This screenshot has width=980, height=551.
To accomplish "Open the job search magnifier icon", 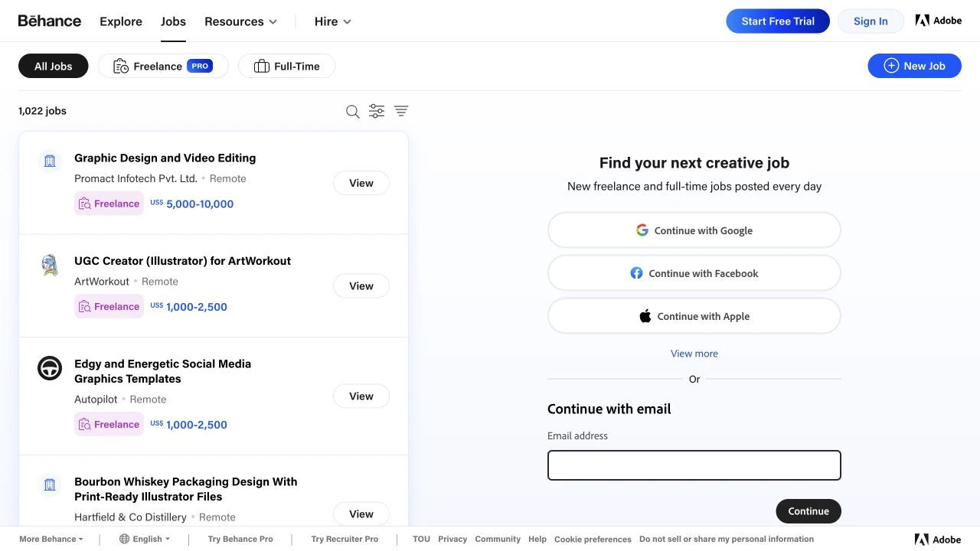I will click(x=353, y=112).
